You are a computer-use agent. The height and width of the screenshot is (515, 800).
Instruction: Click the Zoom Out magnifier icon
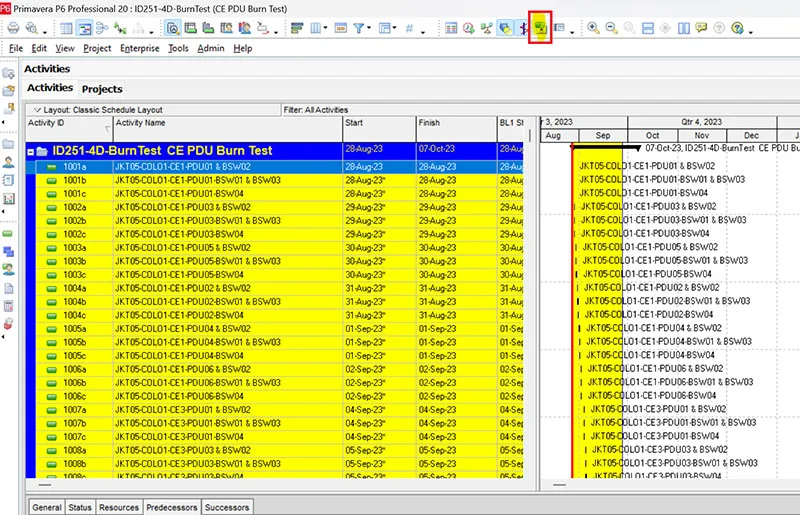pyautogui.click(x=611, y=29)
